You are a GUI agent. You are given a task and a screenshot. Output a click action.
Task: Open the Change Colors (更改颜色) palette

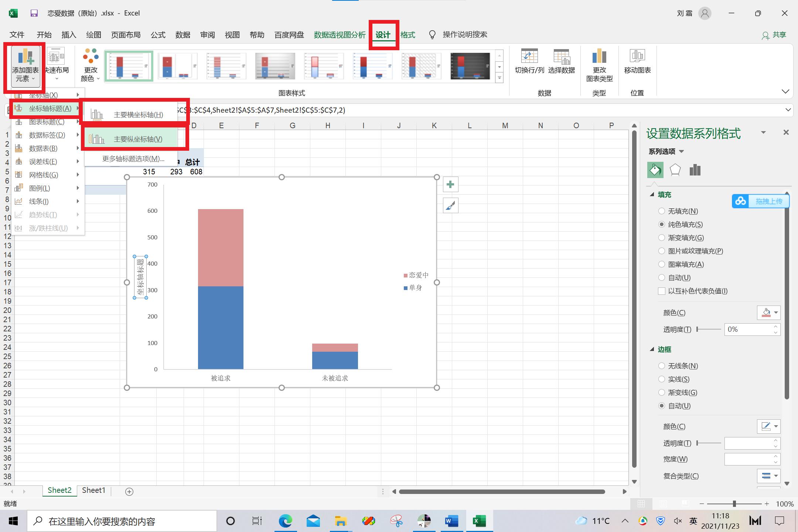[x=91, y=66]
